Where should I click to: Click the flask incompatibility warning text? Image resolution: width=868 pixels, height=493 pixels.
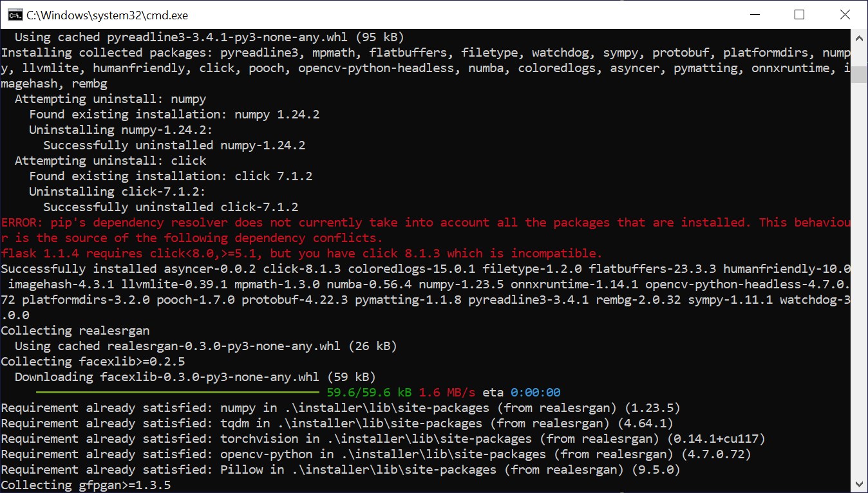pos(303,253)
